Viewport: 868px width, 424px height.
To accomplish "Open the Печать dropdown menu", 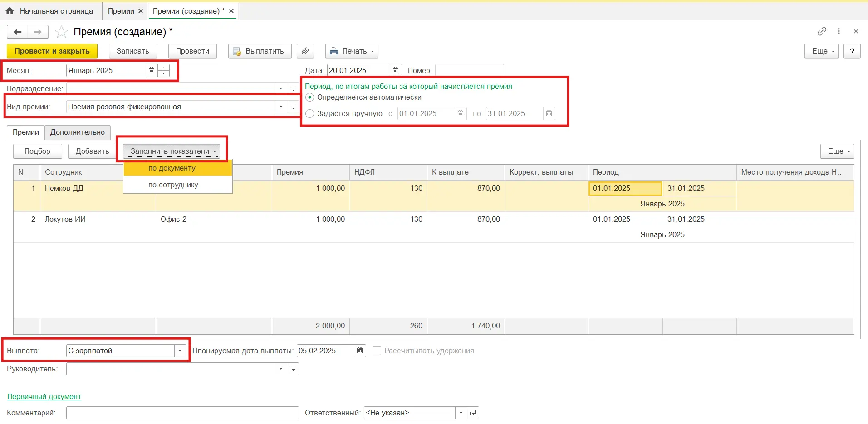I will click(352, 51).
